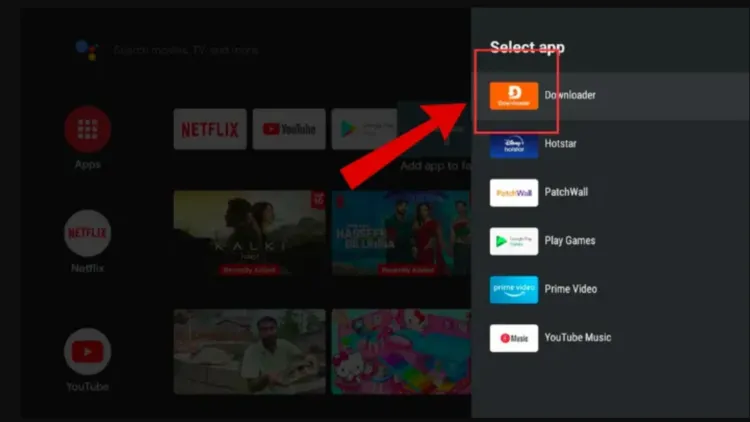The height and width of the screenshot is (422, 750).
Task: Choose the Prime Video app icon
Action: point(514,289)
